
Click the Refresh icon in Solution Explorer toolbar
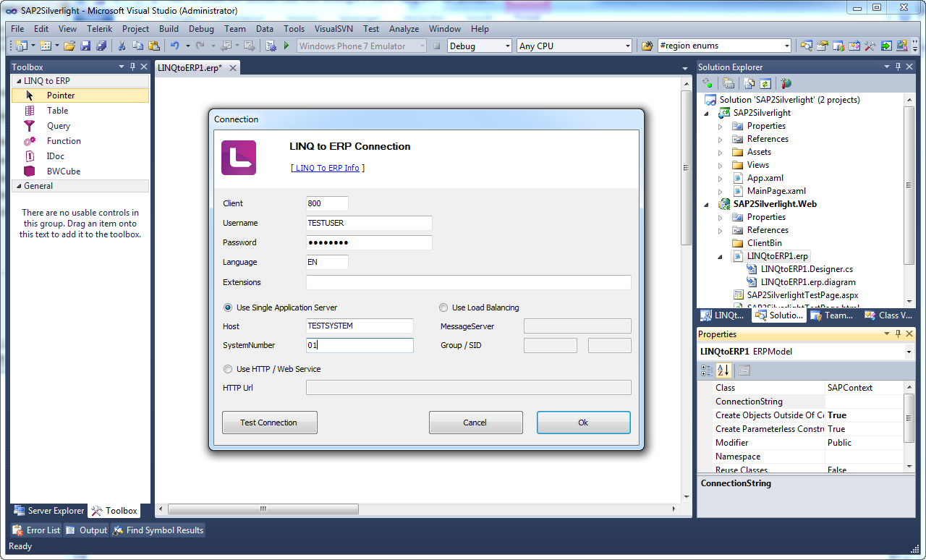tap(765, 84)
